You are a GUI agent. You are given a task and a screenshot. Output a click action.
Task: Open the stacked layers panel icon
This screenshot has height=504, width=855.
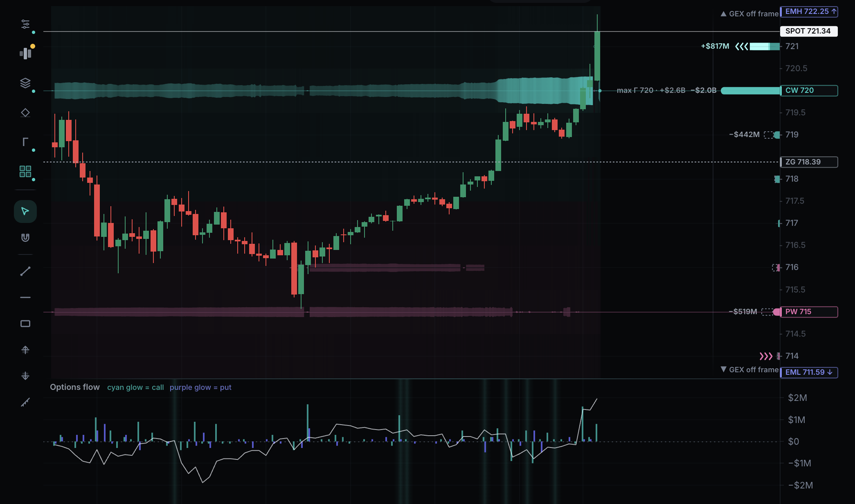[25, 83]
